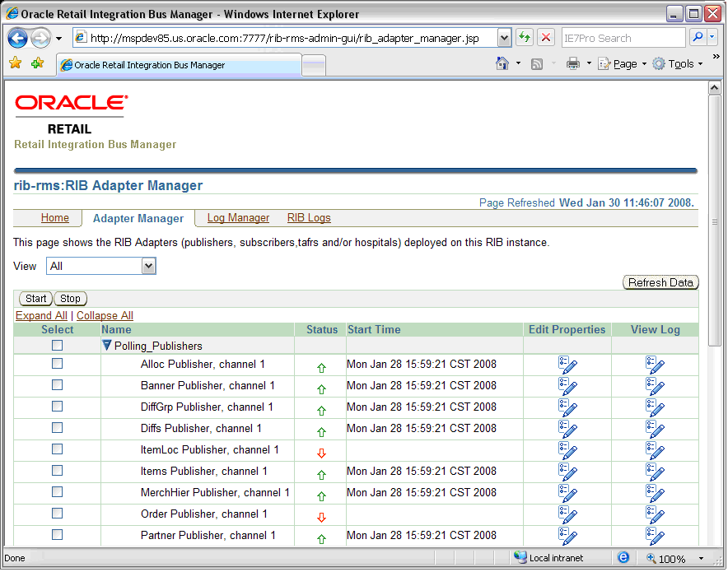
Task: Go to the Home tab
Action: (x=55, y=217)
